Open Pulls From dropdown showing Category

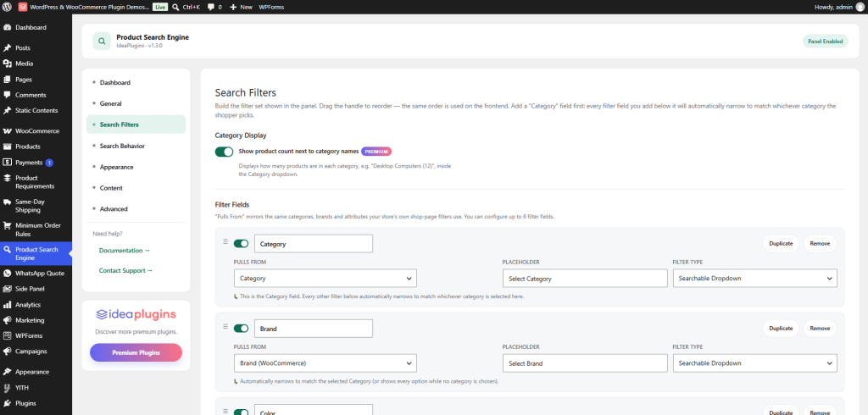coord(325,279)
